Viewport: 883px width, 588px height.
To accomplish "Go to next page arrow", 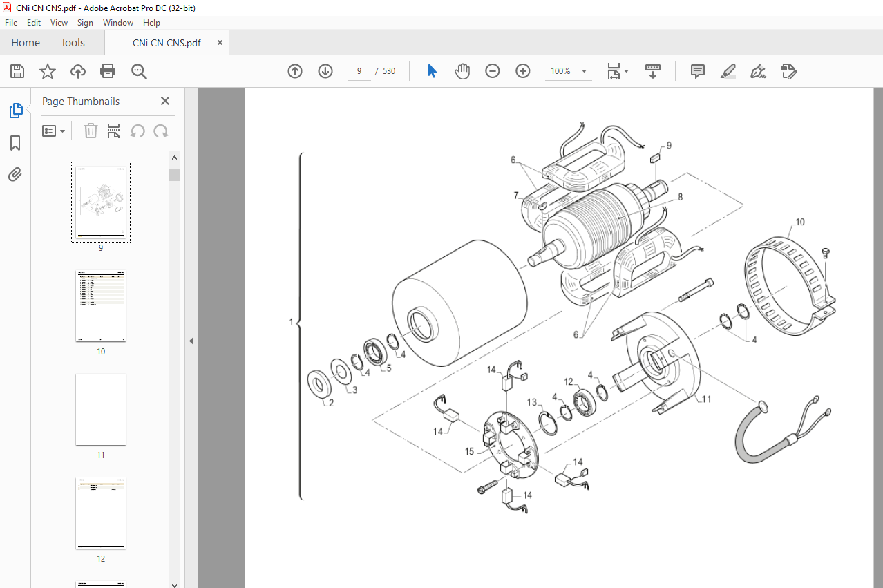I will click(325, 71).
